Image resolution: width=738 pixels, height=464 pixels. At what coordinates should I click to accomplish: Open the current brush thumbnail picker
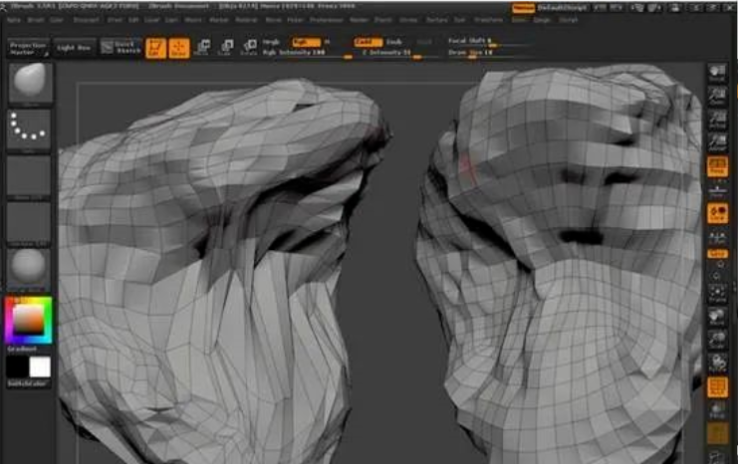[x=30, y=82]
